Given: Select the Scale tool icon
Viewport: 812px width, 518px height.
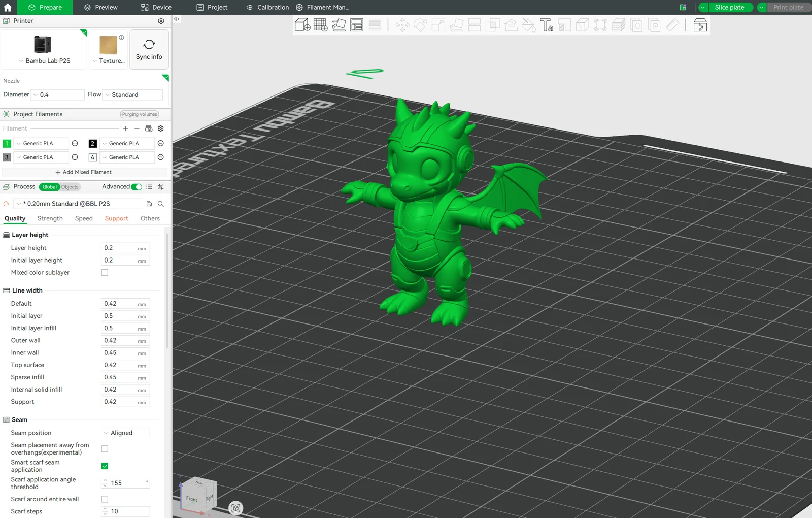Looking at the screenshot, I should (438, 25).
